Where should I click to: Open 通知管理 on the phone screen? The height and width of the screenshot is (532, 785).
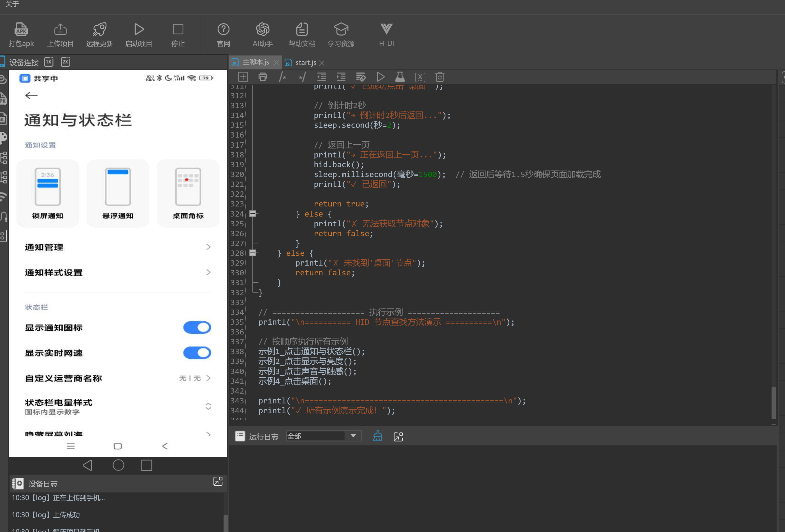coord(118,247)
